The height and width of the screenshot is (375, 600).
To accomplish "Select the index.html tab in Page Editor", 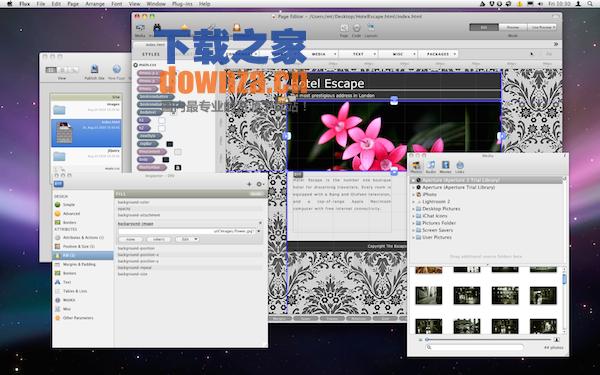I will [155, 45].
